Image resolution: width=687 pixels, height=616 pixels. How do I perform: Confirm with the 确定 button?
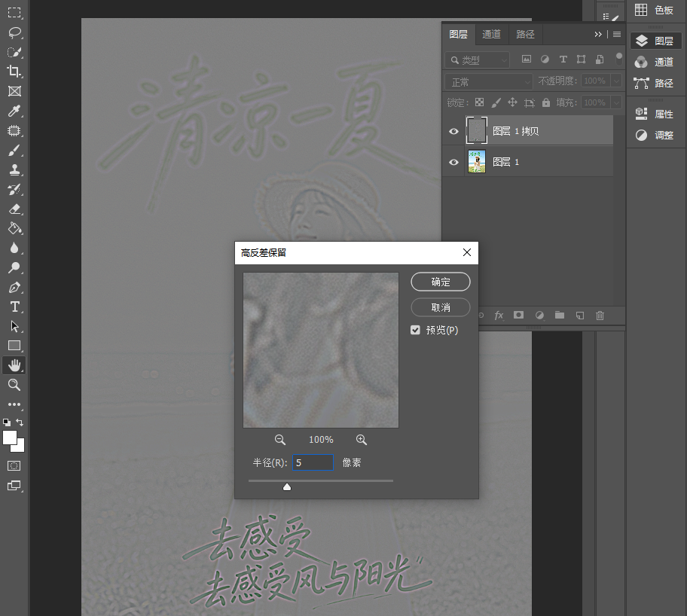click(441, 282)
